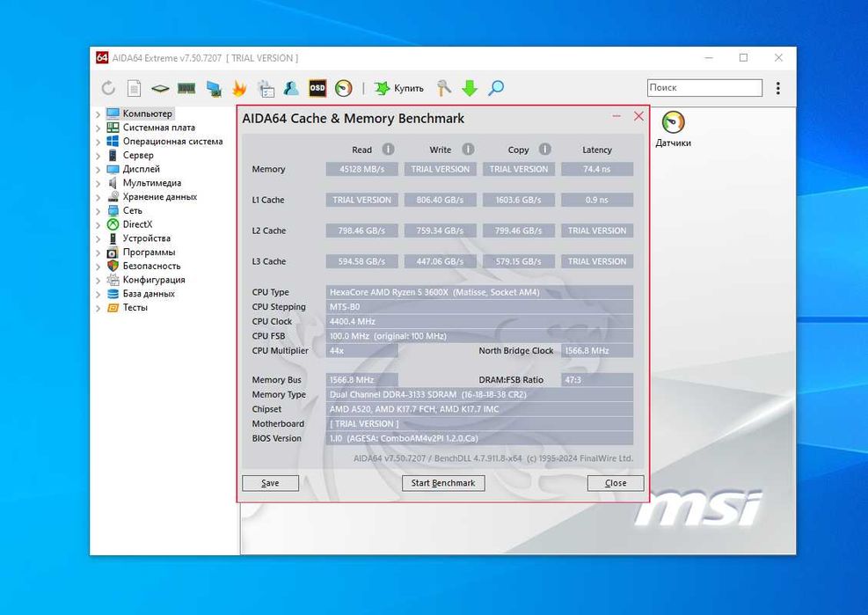
Task: Toggle the OSD panel icon
Action: pyautogui.click(x=317, y=88)
